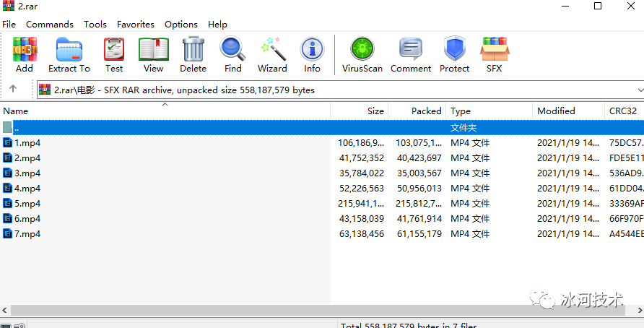Screen dimensions: 644x328
Task: Open the Comment tool
Action: 411,49
